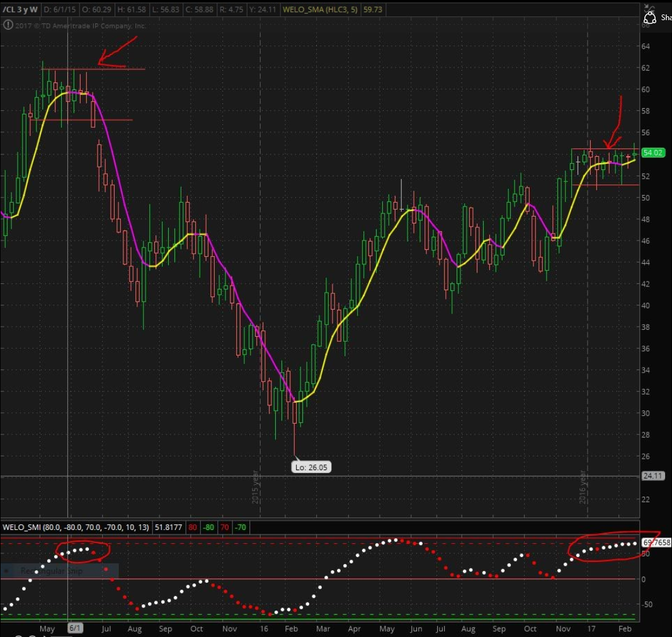Click the green 54.02 last price bubble
This screenshot has height=637, width=672.
652,152
